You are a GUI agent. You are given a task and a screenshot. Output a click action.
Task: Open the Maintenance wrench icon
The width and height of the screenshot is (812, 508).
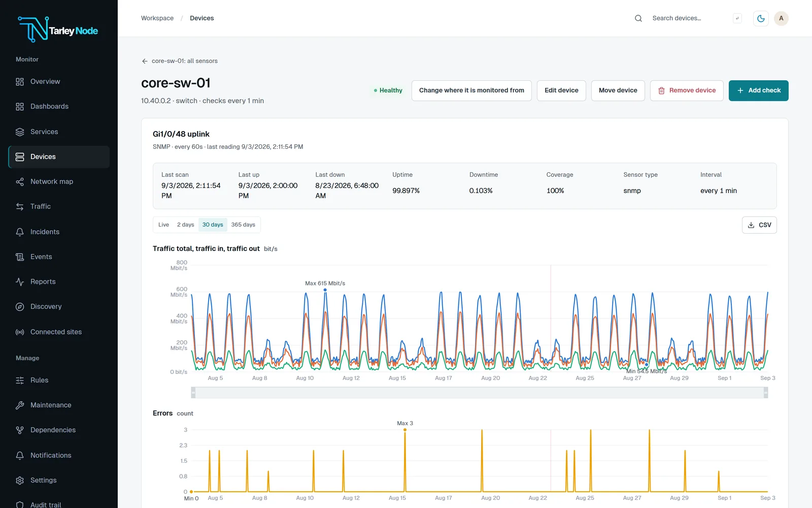[x=20, y=405]
